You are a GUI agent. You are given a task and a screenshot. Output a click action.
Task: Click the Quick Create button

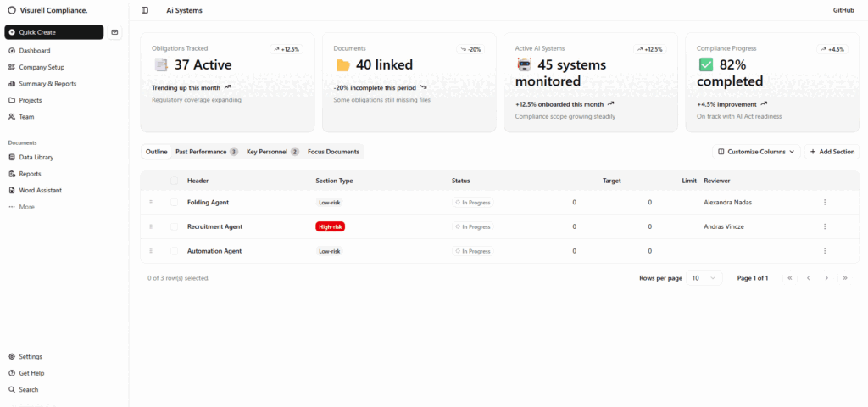coord(54,32)
